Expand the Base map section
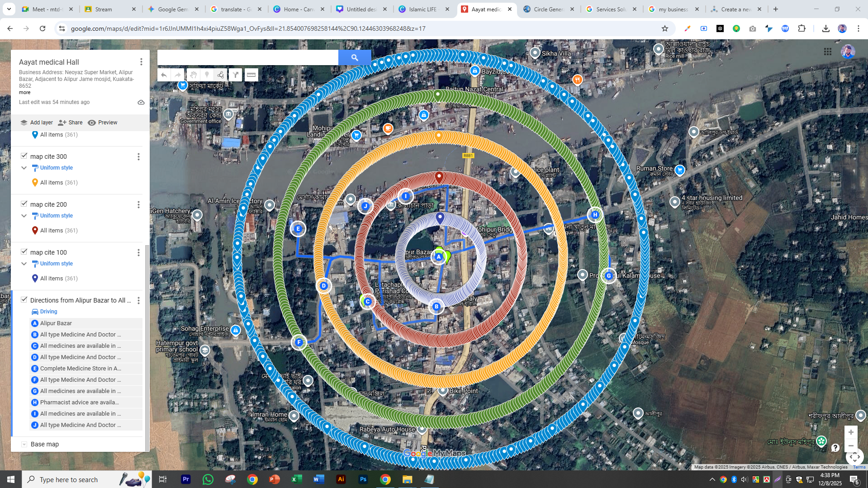The height and width of the screenshot is (488, 868). (24, 444)
